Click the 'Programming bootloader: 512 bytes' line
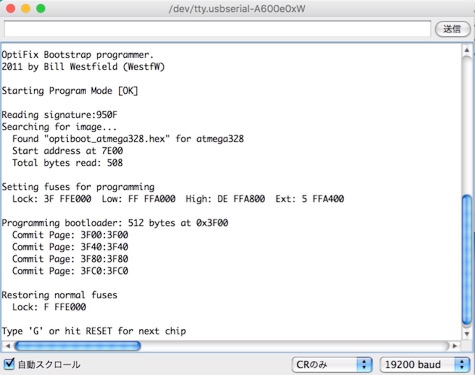 tap(115, 223)
